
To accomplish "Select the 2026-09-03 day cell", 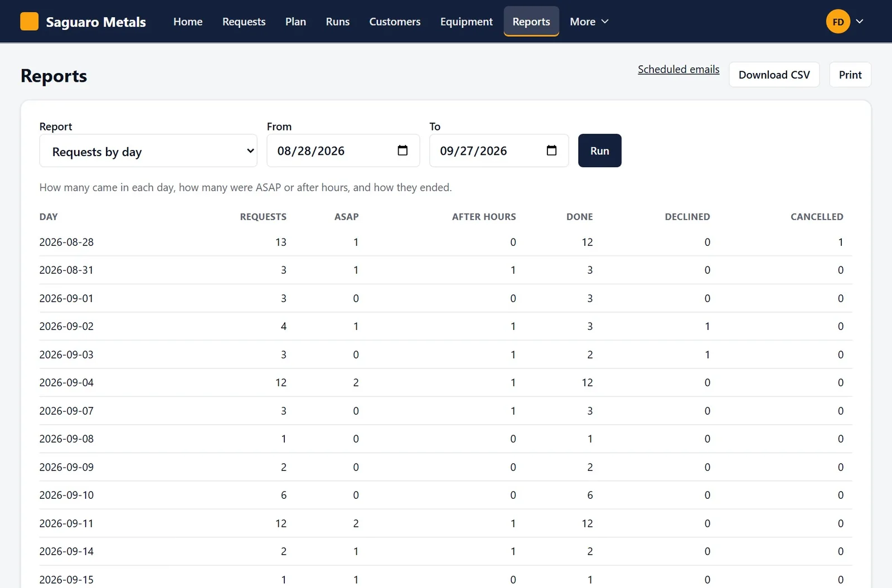I will coord(66,355).
